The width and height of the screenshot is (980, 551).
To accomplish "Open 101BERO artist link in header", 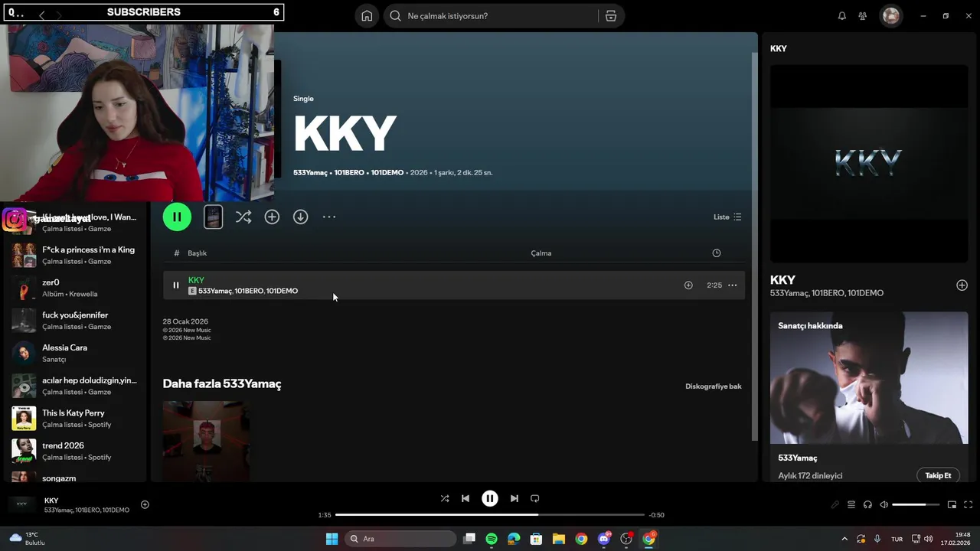I will 349,173.
